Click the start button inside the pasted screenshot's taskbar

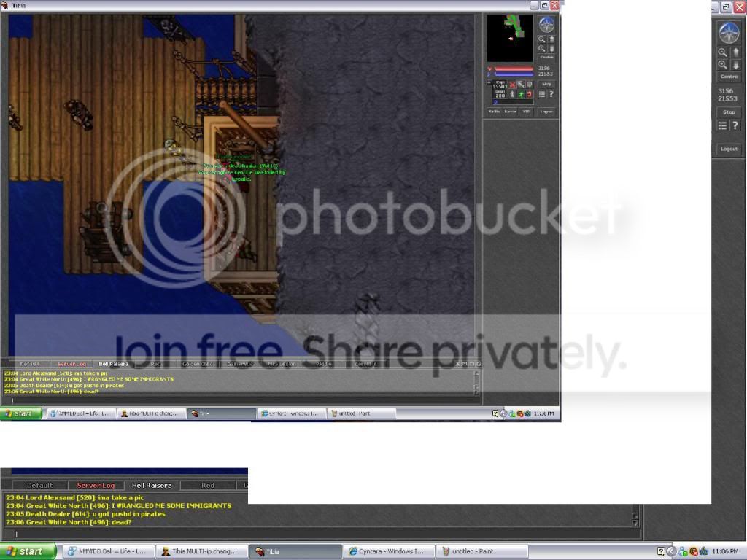(21, 413)
